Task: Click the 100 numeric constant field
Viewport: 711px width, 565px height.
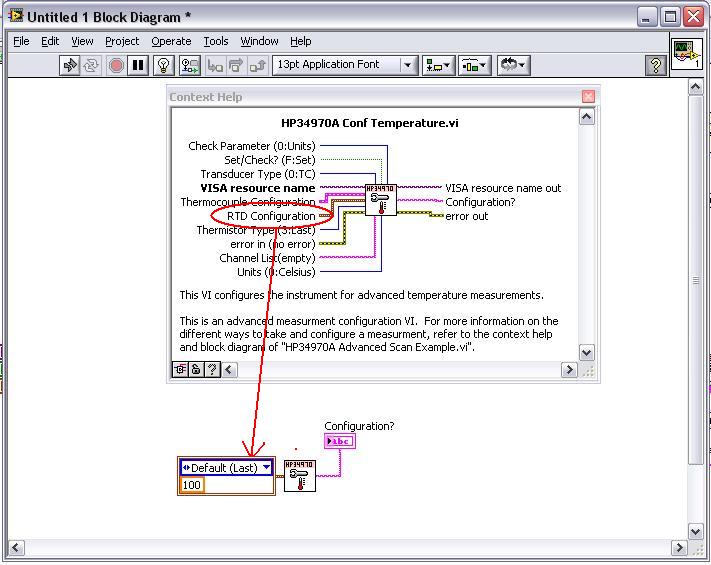Action: (x=192, y=485)
